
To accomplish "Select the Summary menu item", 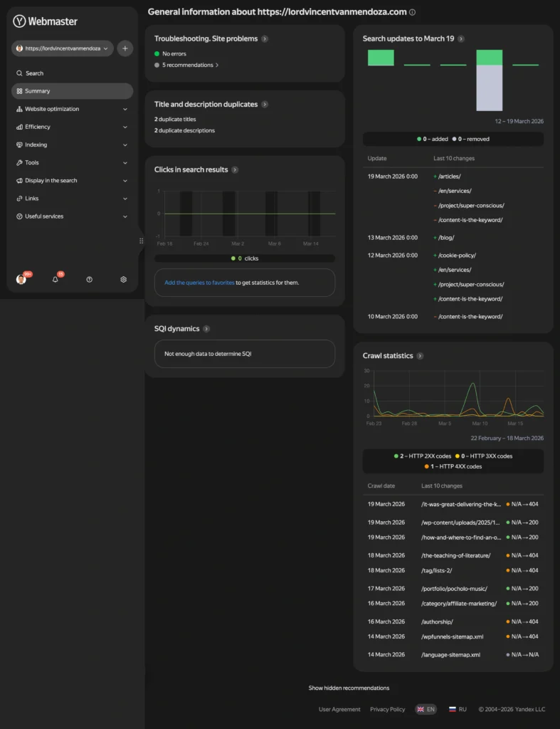I will pyautogui.click(x=72, y=91).
